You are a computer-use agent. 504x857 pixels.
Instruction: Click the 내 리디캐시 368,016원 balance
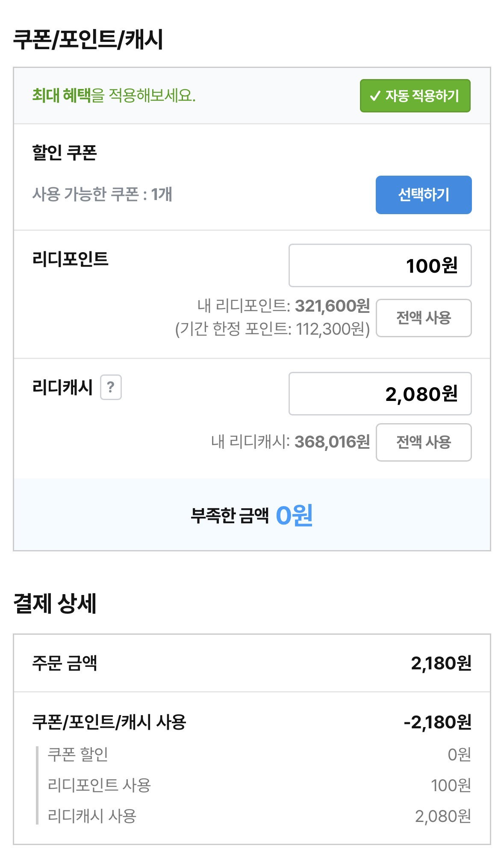[x=290, y=442]
